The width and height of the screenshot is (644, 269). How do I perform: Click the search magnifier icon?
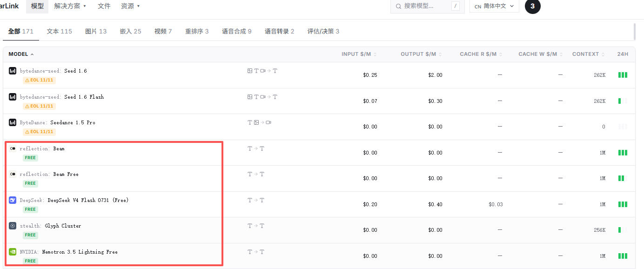(x=398, y=6)
